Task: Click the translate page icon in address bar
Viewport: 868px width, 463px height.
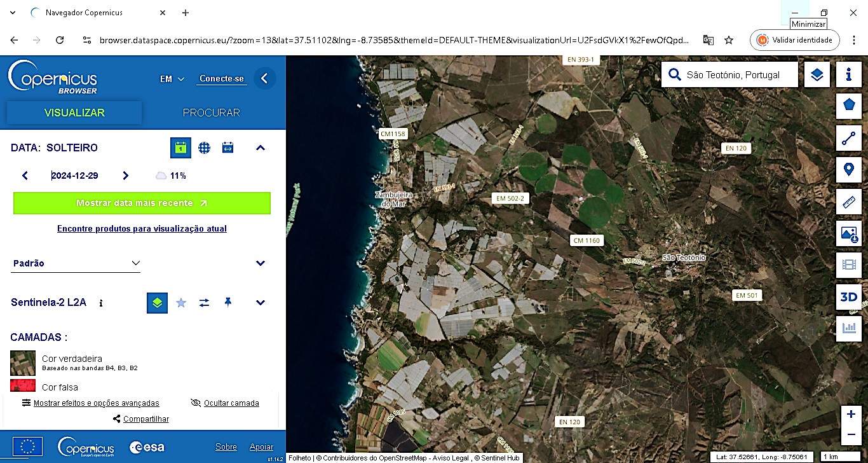Action: tap(709, 40)
